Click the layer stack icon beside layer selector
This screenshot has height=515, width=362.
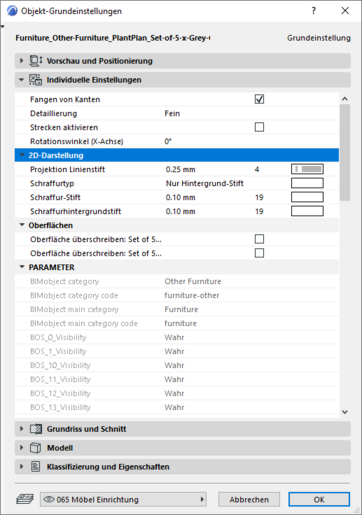click(25, 499)
